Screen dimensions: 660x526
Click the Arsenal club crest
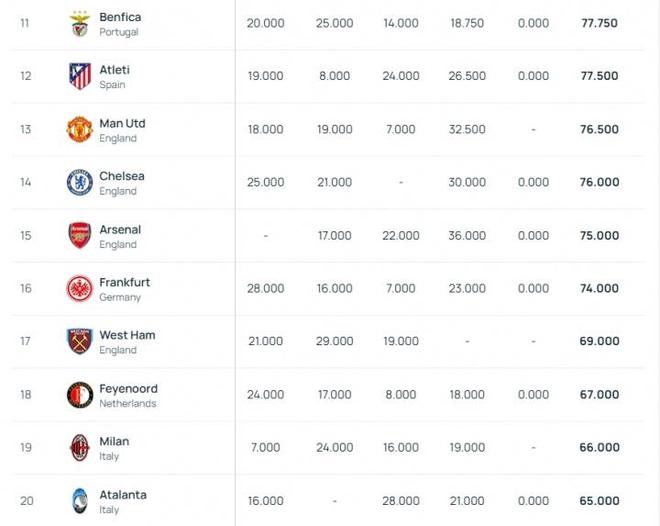(x=80, y=235)
